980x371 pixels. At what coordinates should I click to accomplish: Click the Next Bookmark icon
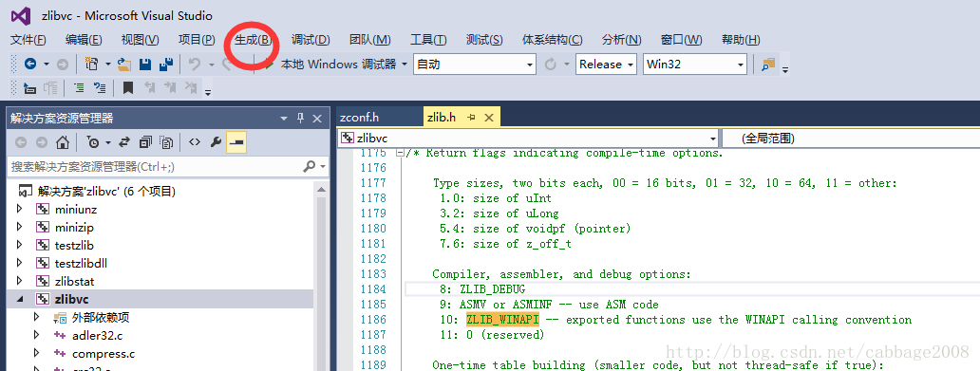171,87
